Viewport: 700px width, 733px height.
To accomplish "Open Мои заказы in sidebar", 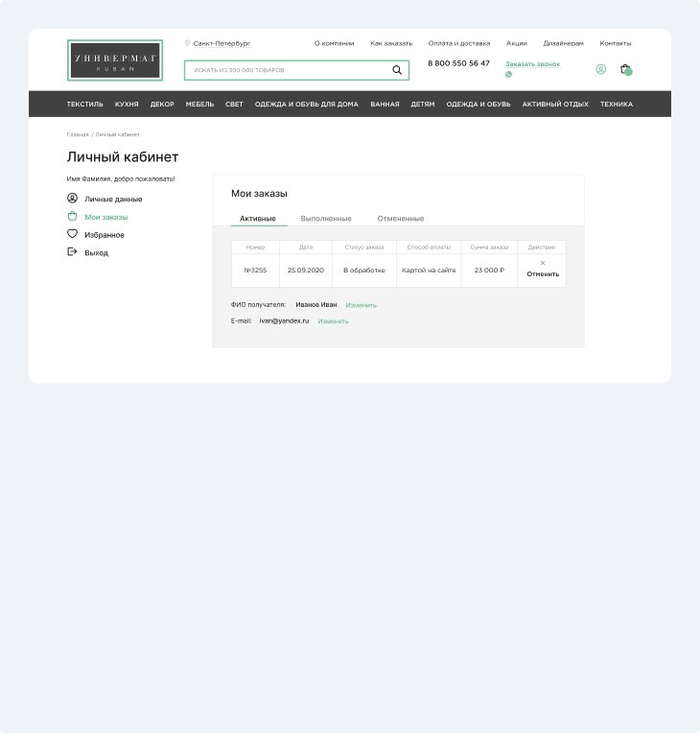I will 106,217.
